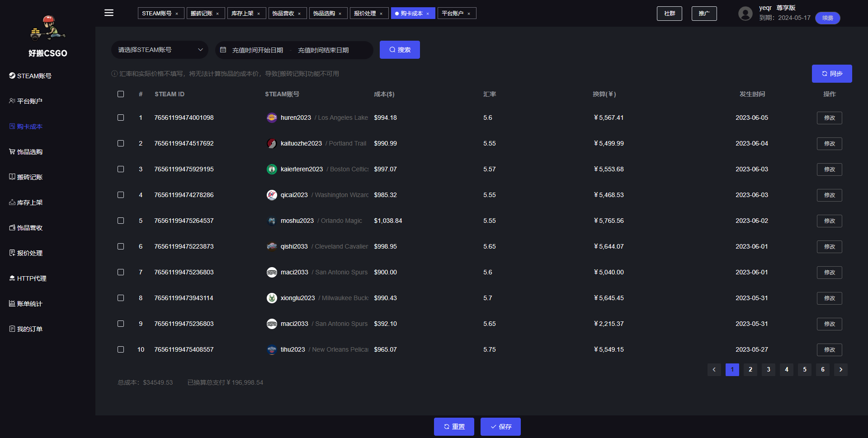Click the tihu2023 Pelicans avatar
This screenshot has width=868, height=438.
(272, 349)
